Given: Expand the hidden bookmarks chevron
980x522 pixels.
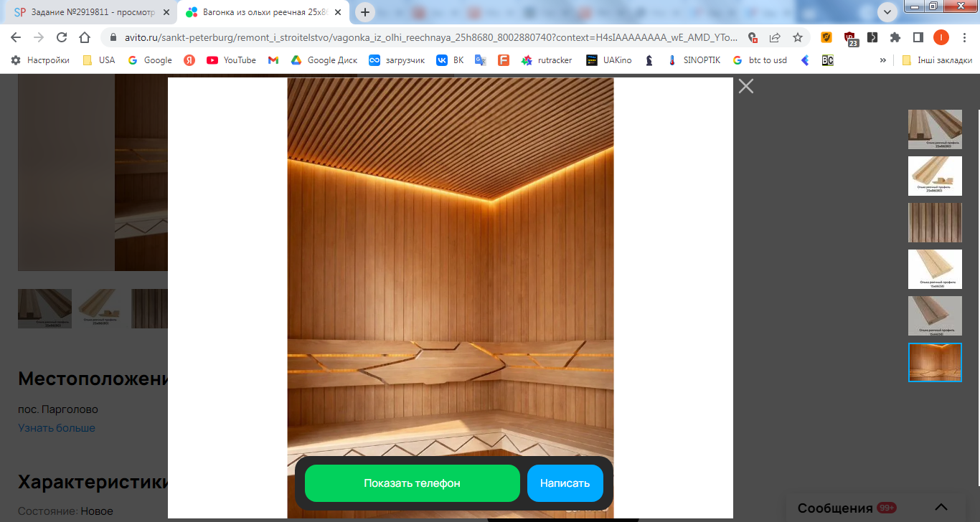Looking at the screenshot, I should (882, 60).
